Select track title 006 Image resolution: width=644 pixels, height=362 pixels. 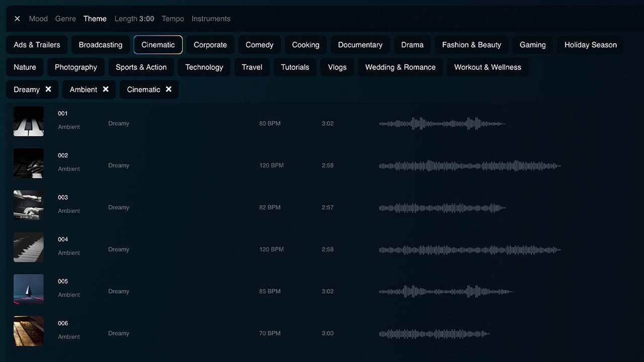(x=63, y=323)
